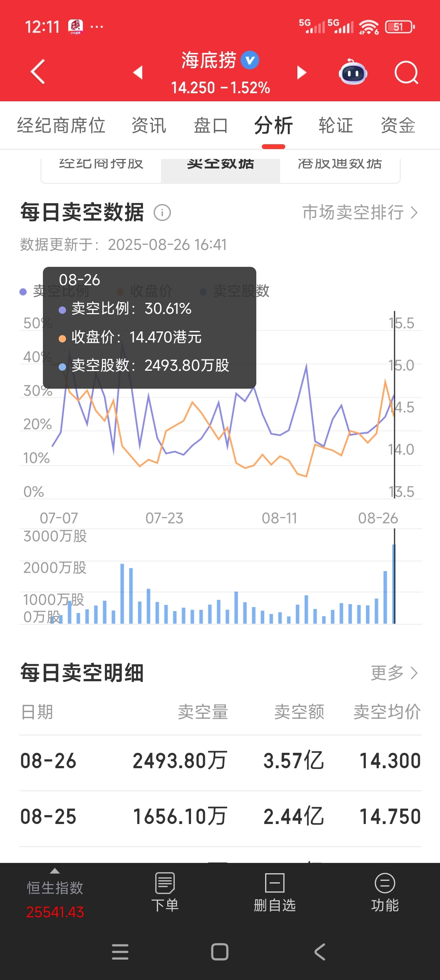Tap the data update timestamp text

(x=123, y=244)
